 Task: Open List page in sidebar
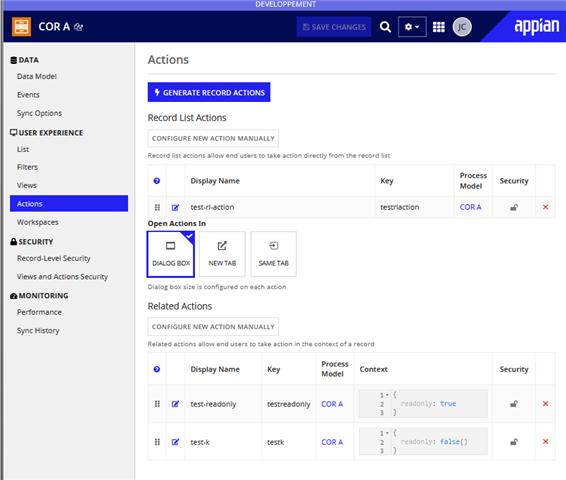click(23, 149)
